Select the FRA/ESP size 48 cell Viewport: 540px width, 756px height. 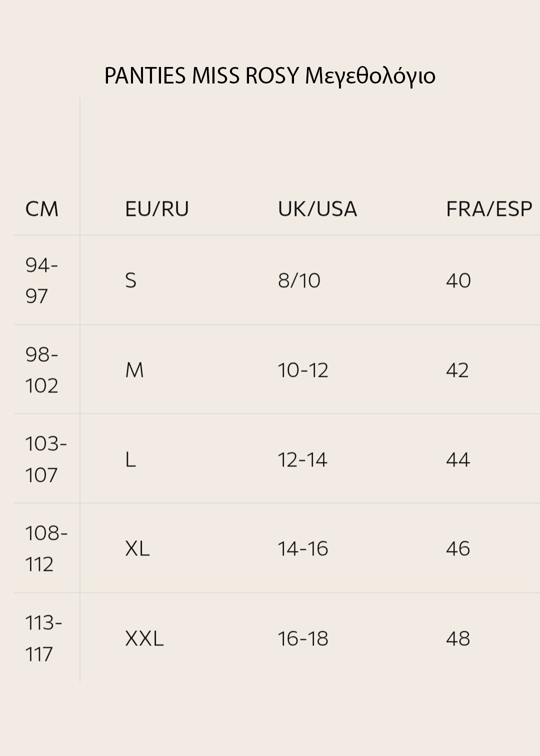458,638
